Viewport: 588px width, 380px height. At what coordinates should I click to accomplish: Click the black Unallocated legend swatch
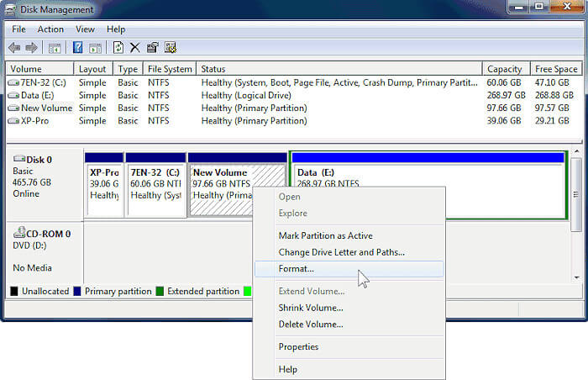point(14,292)
